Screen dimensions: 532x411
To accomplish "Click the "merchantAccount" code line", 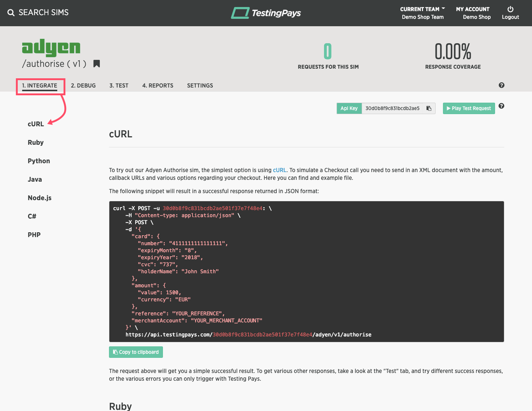I will (197, 321).
